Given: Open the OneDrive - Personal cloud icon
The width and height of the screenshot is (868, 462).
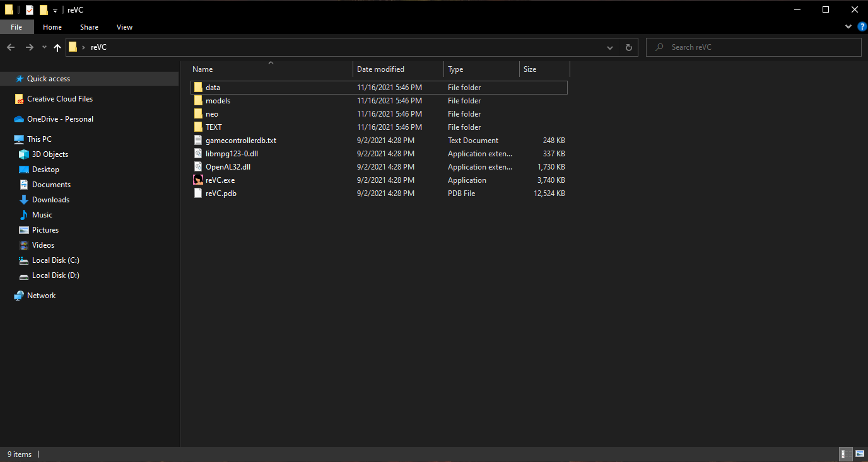Looking at the screenshot, I should pos(19,119).
